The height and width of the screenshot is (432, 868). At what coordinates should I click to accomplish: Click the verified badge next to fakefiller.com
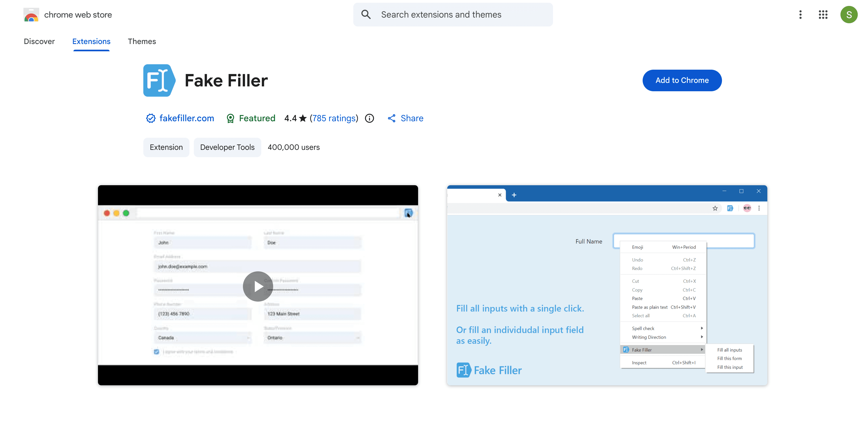[150, 118]
